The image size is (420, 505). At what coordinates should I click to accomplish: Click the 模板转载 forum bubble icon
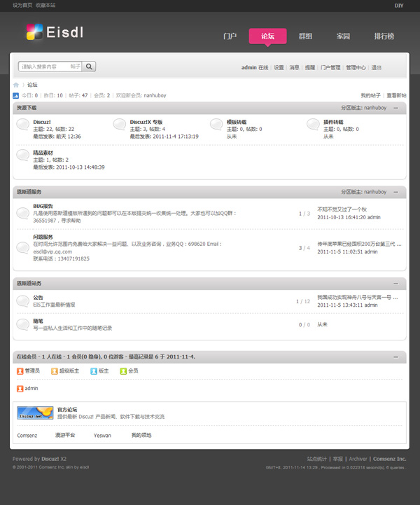tap(216, 124)
